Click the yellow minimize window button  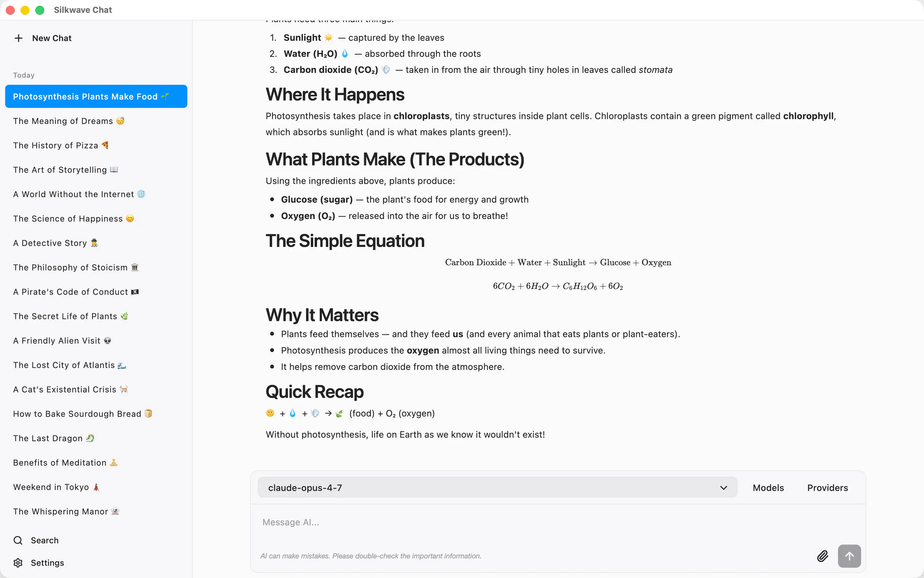pyautogui.click(x=25, y=10)
